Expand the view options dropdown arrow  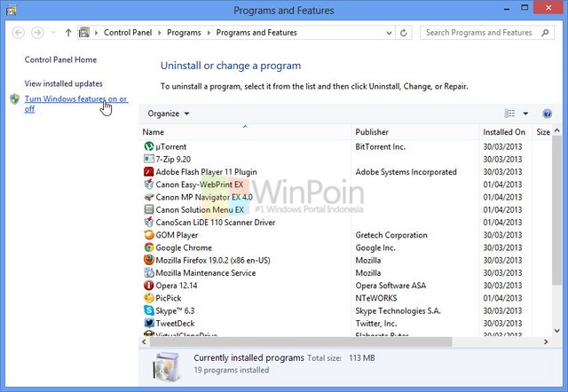pyautogui.click(x=525, y=114)
